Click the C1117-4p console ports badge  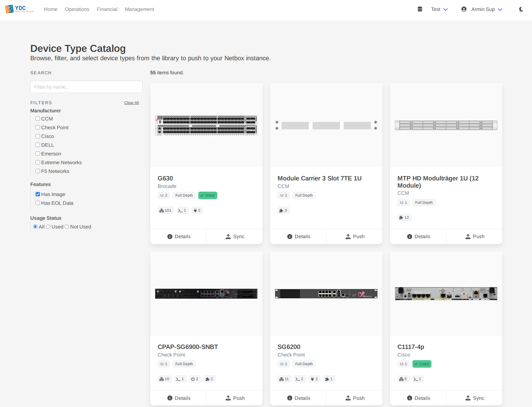click(x=418, y=379)
